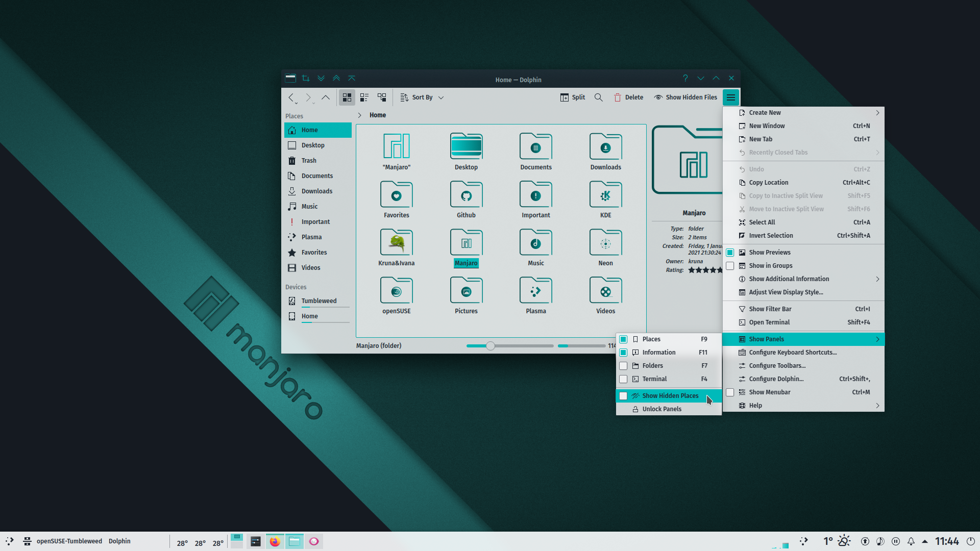The image size is (980, 551).
Task: Open the Github folder
Action: [x=466, y=199]
